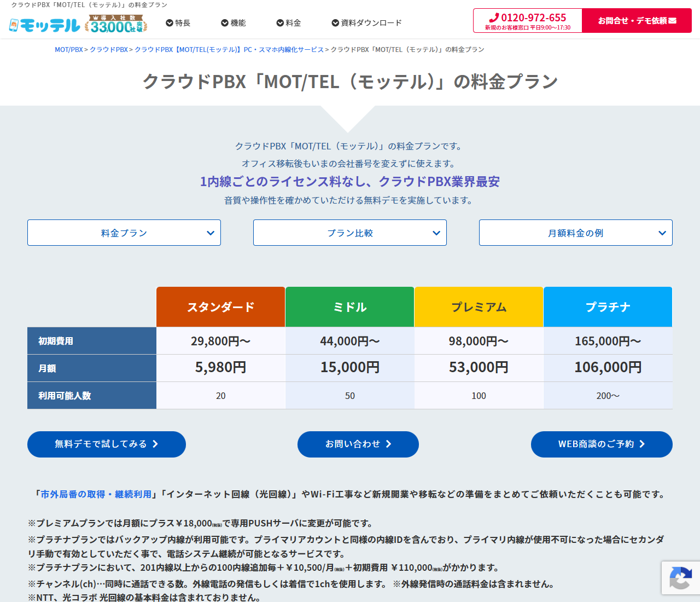The image size is (700, 602).
Task: Click the WEB商談のご予約 button
Action: (x=602, y=444)
